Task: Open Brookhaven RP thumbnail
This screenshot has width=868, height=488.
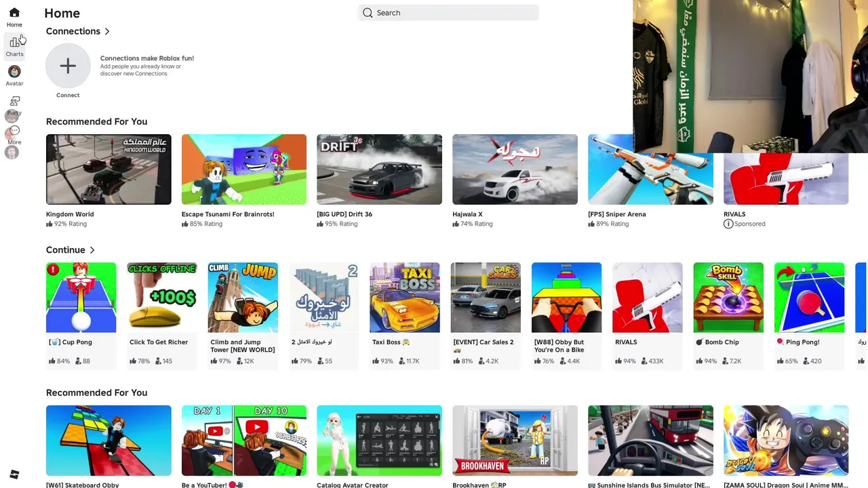Action: pyautogui.click(x=515, y=441)
